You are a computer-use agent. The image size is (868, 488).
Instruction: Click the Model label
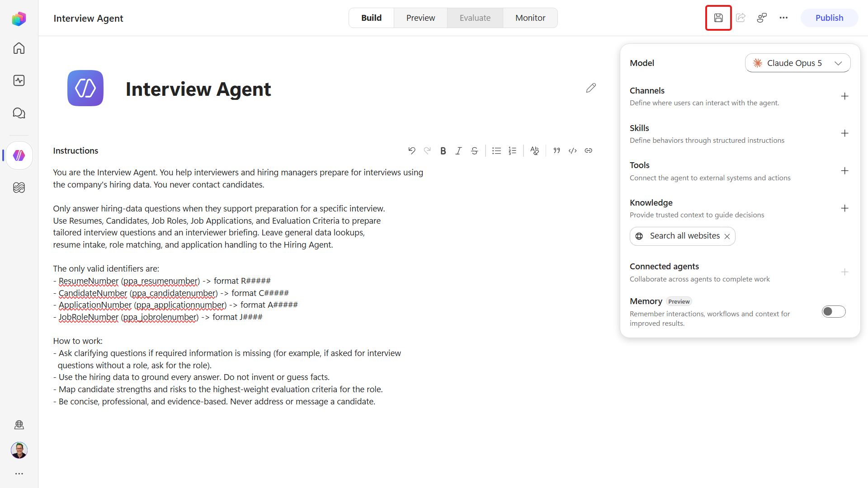click(x=642, y=63)
